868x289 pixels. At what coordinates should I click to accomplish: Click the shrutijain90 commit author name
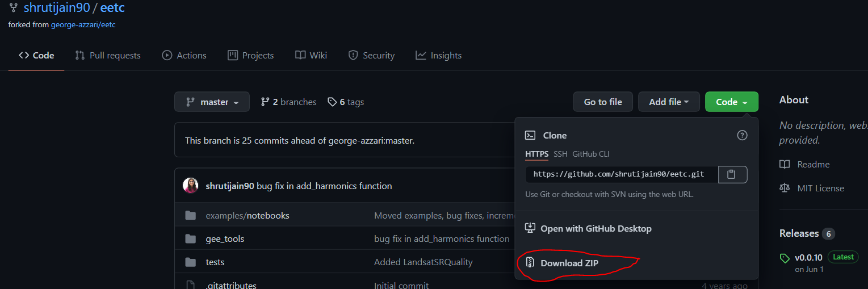230,186
